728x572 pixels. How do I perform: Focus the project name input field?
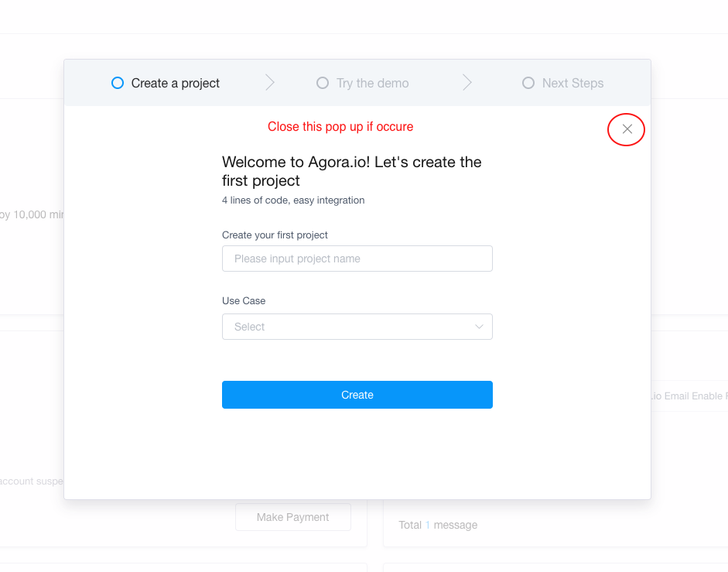pos(357,259)
